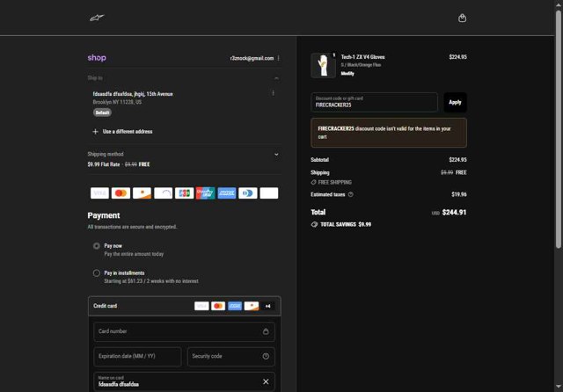Open the shopping bag cart icon
The width and height of the screenshot is (563, 392).
462,18
